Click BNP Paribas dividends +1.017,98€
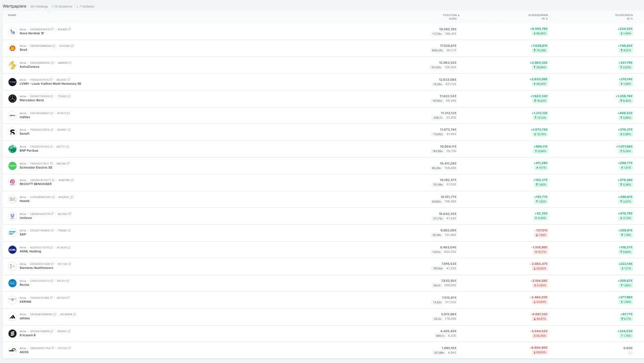 tap(623, 146)
